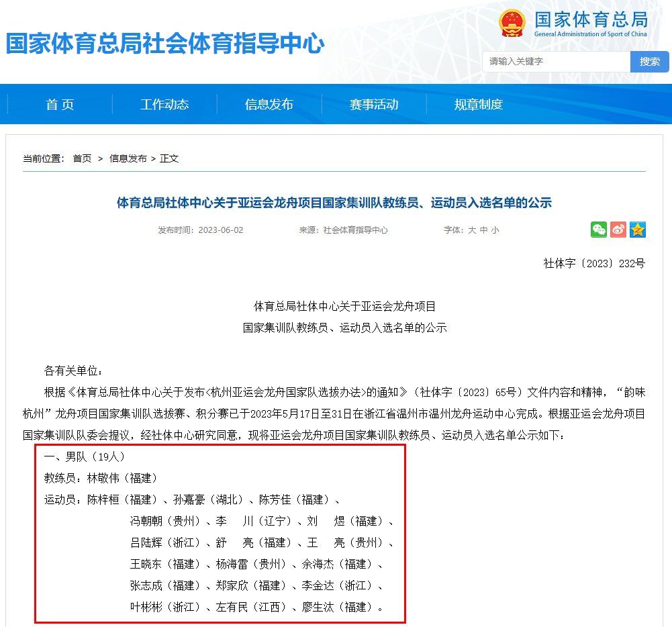Image resolution: width=672 pixels, height=627 pixels.
Task: Click the WeChat share icon
Action: 598,230
